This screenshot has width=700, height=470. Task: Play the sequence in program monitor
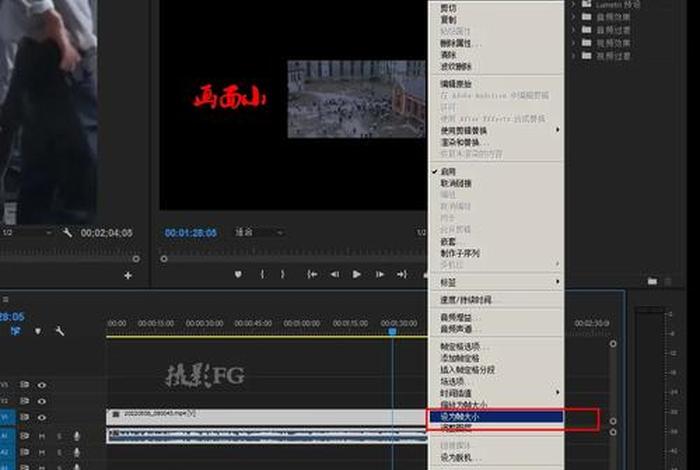(356, 274)
